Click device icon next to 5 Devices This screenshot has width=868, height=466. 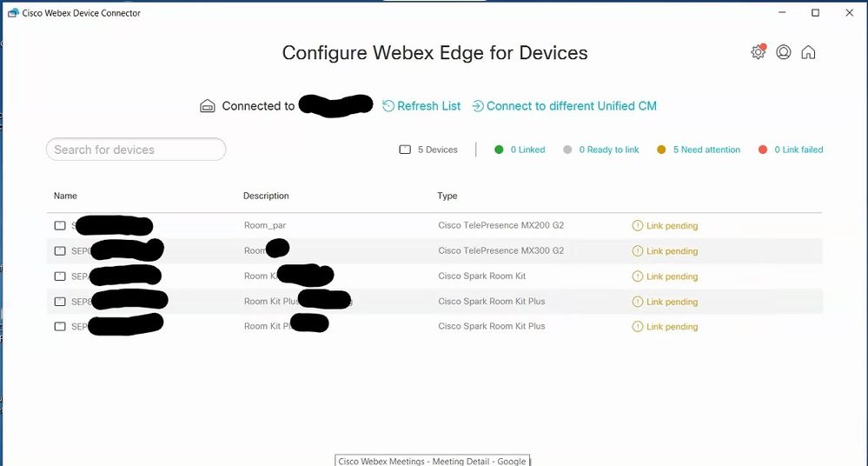point(405,150)
